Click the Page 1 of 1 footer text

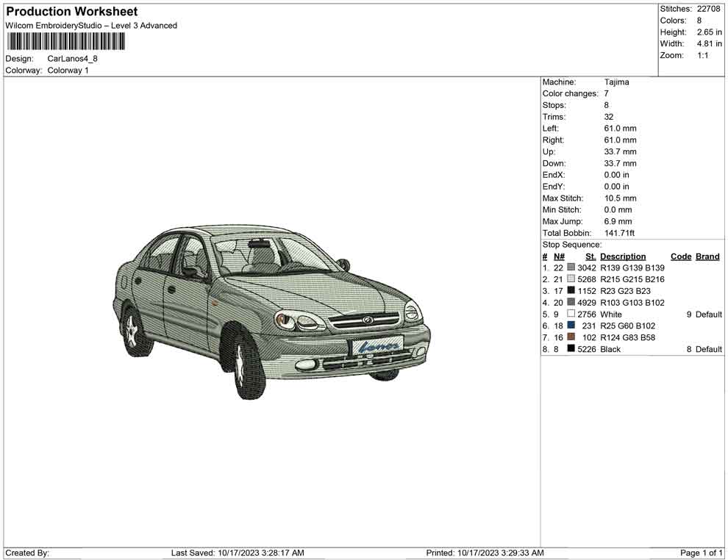point(702,553)
